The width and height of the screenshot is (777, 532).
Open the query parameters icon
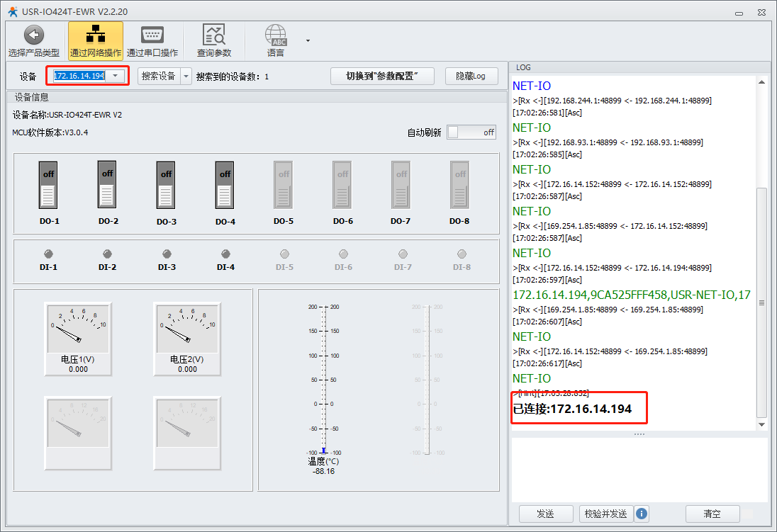point(214,35)
